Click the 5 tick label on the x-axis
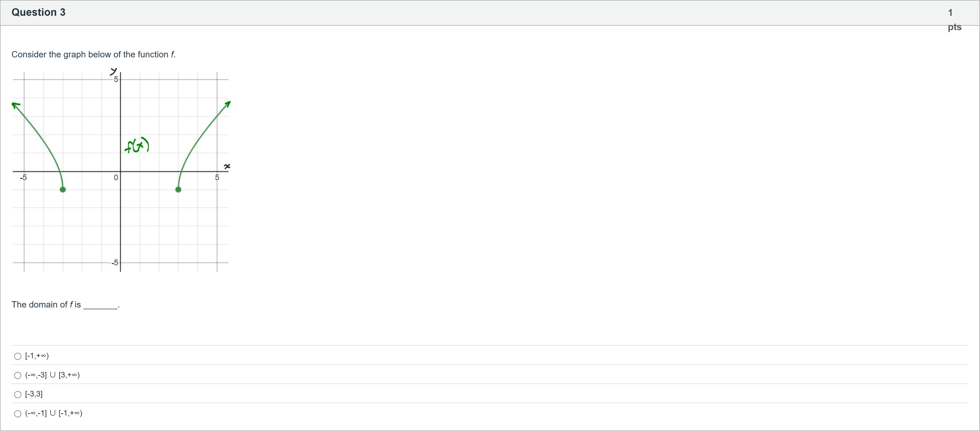The width and height of the screenshot is (980, 431). (217, 177)
